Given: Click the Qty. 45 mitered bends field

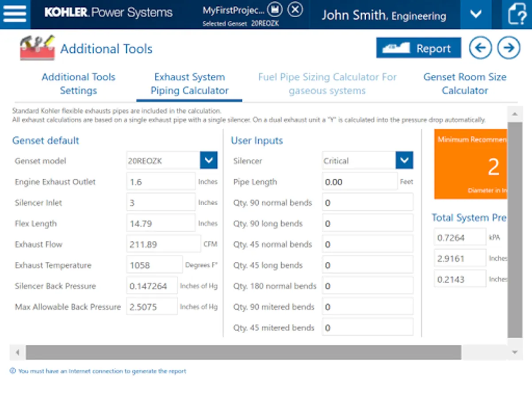Looking at the screenshot, I should 367,328.
